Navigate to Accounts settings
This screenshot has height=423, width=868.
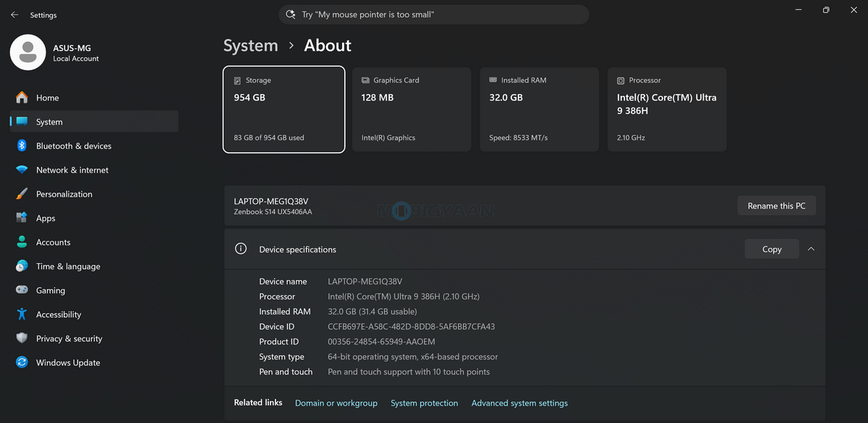click(94, 242)
